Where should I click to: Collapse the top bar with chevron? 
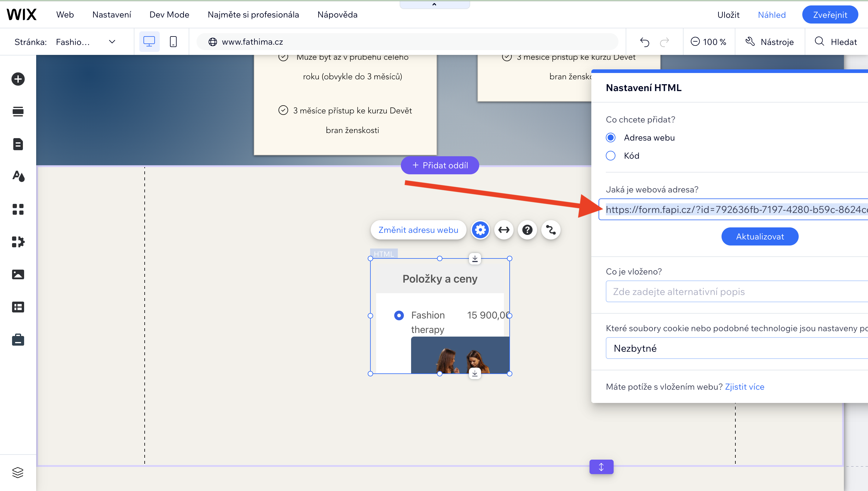pos(434,5)
